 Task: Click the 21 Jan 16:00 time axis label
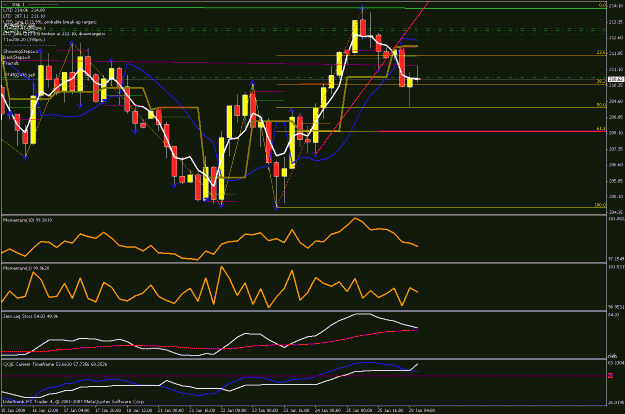pyautogui.click(x=202, y=410)
